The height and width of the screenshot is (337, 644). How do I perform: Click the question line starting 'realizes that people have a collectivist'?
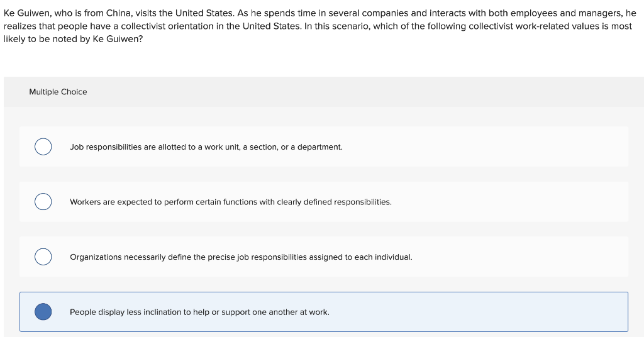tap(318, 26)
